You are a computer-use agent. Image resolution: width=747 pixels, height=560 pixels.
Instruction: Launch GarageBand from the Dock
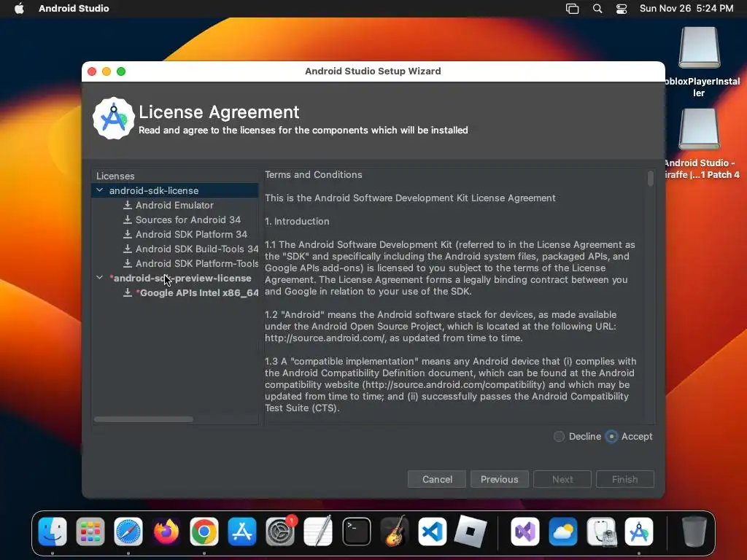point(395,532)
